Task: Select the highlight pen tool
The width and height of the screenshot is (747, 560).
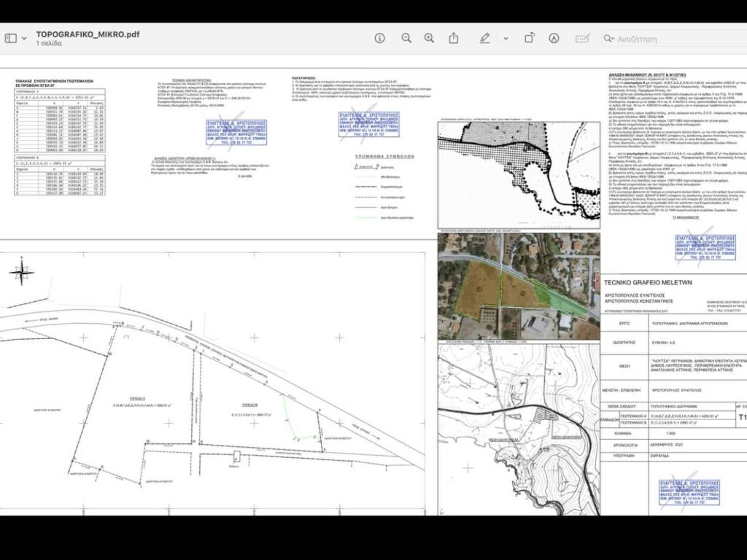Action: (485, 38)
